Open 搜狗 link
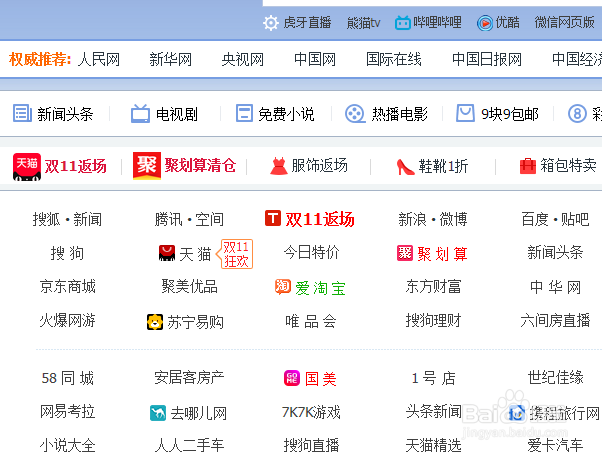This screenshot has width=602, height=454. pos(67,253)
